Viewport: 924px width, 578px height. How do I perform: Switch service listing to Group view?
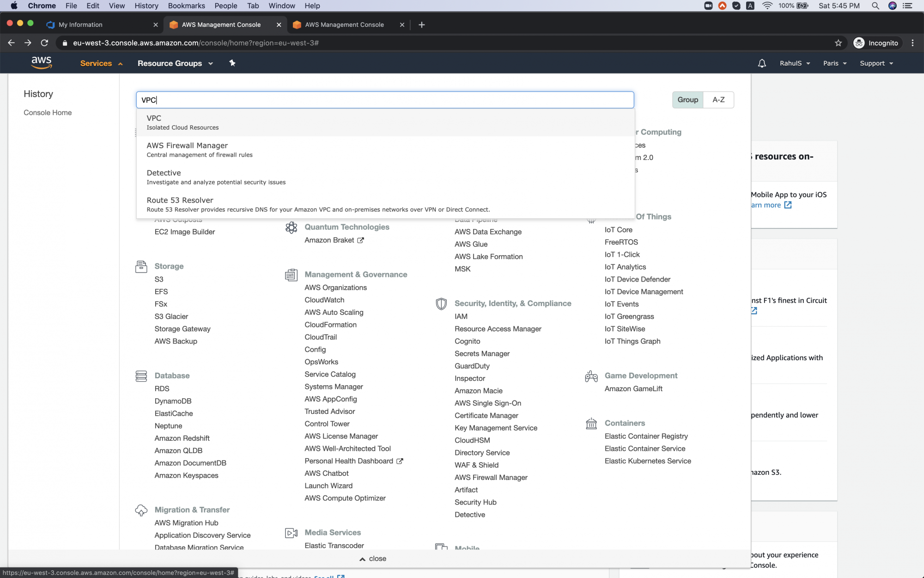click(687, 99)
